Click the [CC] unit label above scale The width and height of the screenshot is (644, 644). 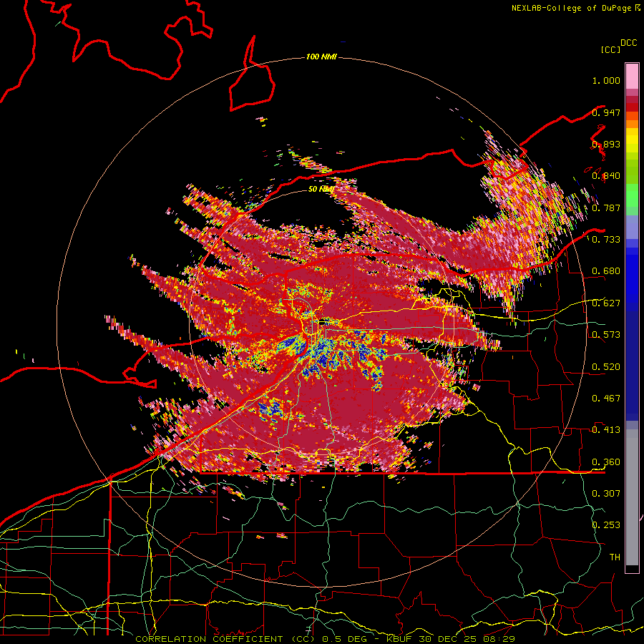[x=611, y=49]
